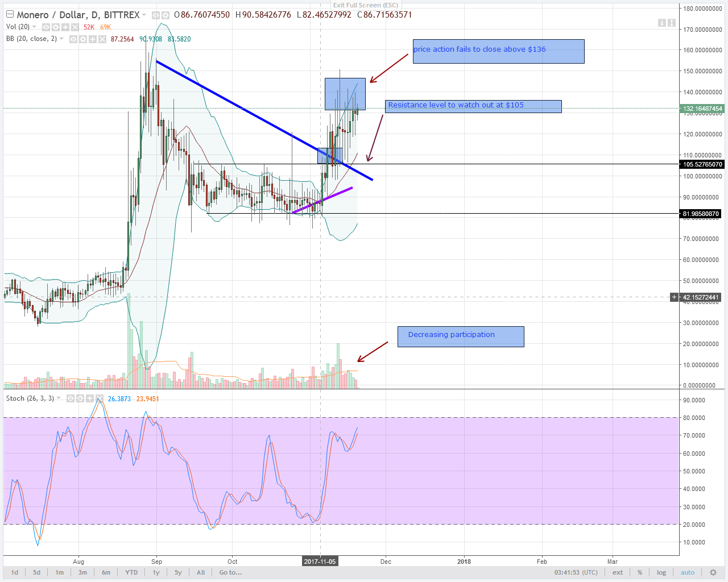Open main series settings gear icon
This screenshot has height=582, width=728.
(165, 15)
